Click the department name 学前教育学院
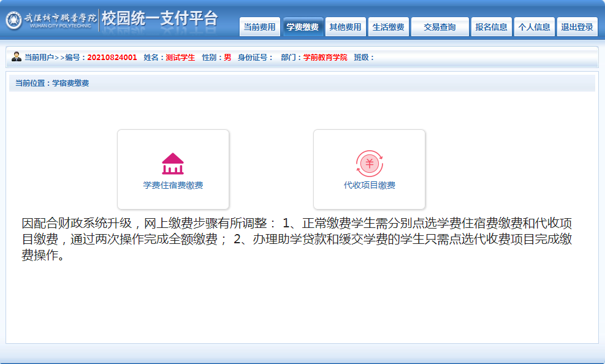Viewport: 605px width, 364px height. coord(325,58)
